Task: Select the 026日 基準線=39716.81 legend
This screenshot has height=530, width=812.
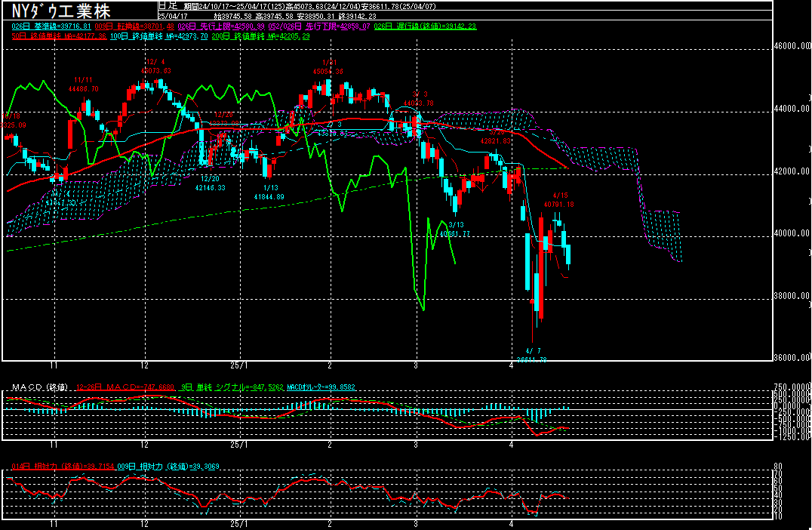Action: coord(51,26)
